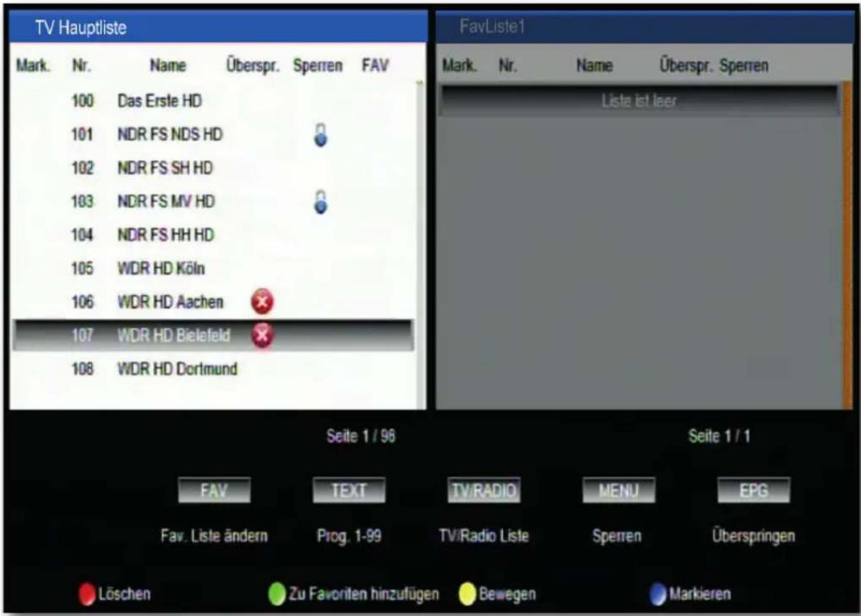Image resolution: width=861 pixels, height=616 pixels.
Task: Click the lock icon on NDR FS MV HD
Action: pos(321,202)
